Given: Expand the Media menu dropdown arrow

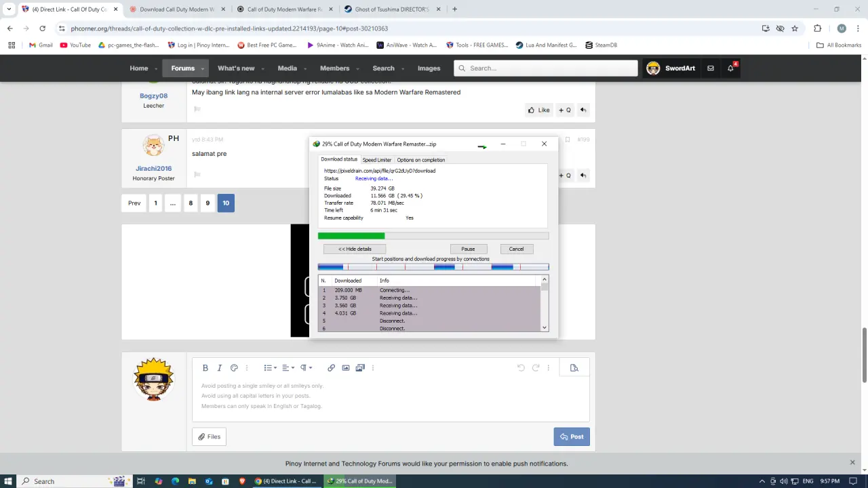Looking at the screenshot, I should pyautogui.click(x=304, y=68).
